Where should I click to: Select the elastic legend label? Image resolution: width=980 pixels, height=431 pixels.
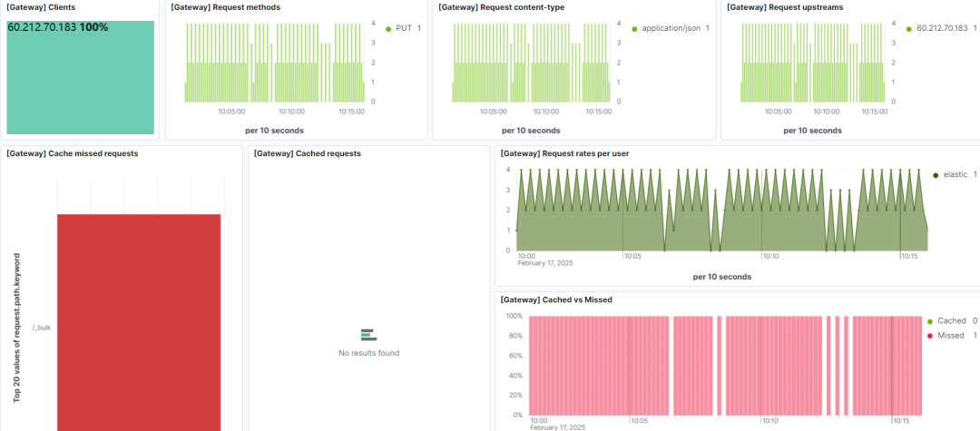pyautogui.click(x=955, y=175)
